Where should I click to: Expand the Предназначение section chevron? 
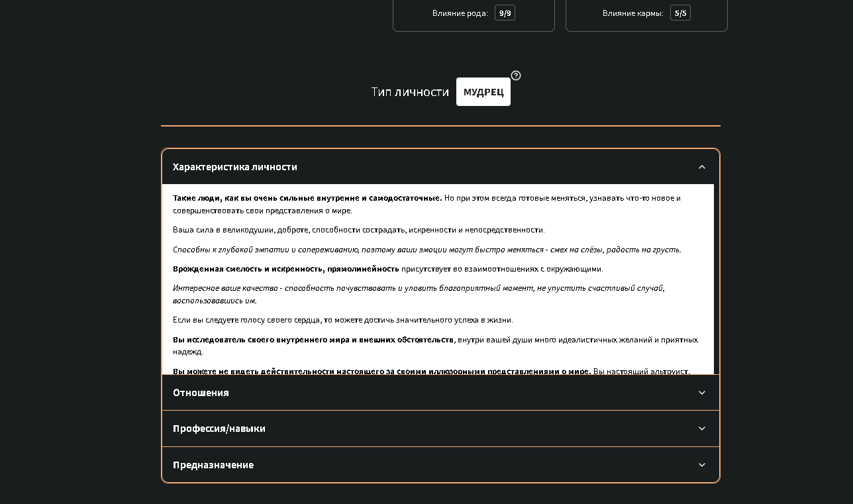click(x=702, y=465)
